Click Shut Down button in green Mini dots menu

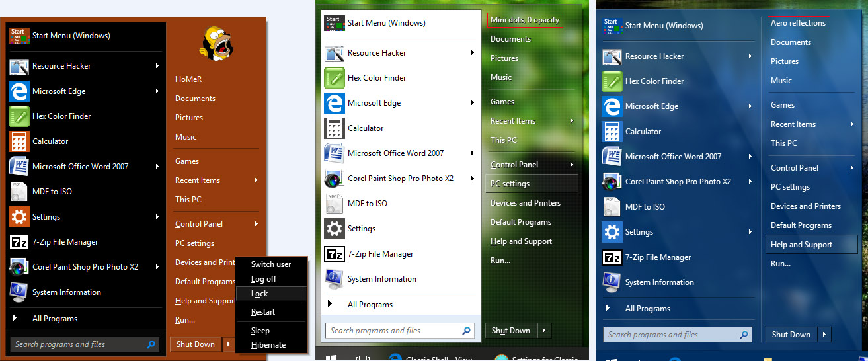point(511,331)
